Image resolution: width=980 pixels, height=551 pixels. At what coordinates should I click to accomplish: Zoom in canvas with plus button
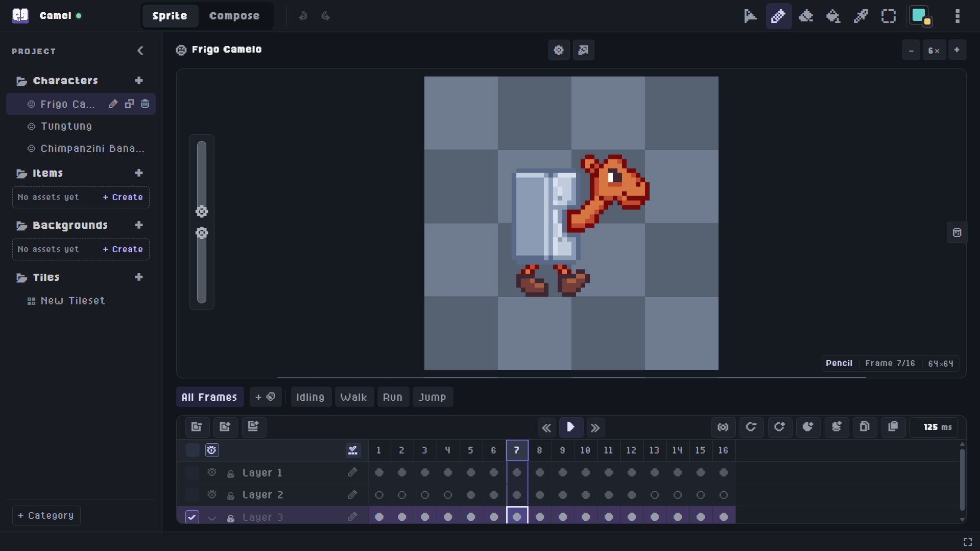(957, 50)
